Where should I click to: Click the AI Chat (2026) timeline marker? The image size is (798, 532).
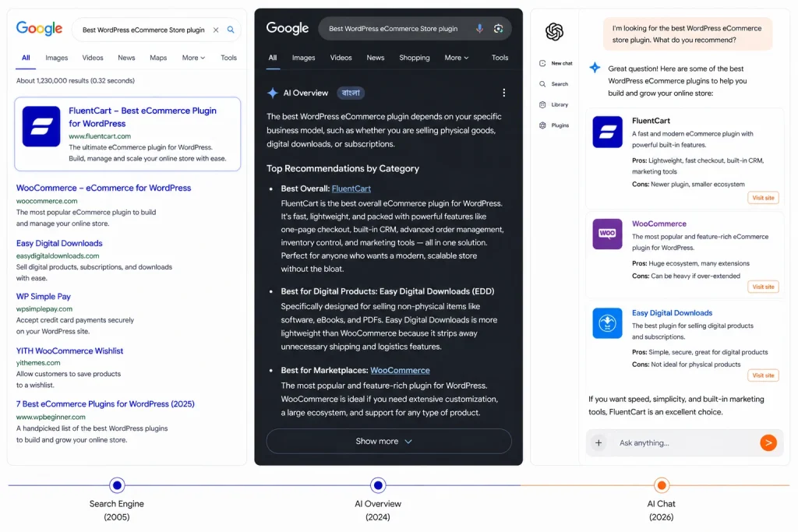coord(661,485)
